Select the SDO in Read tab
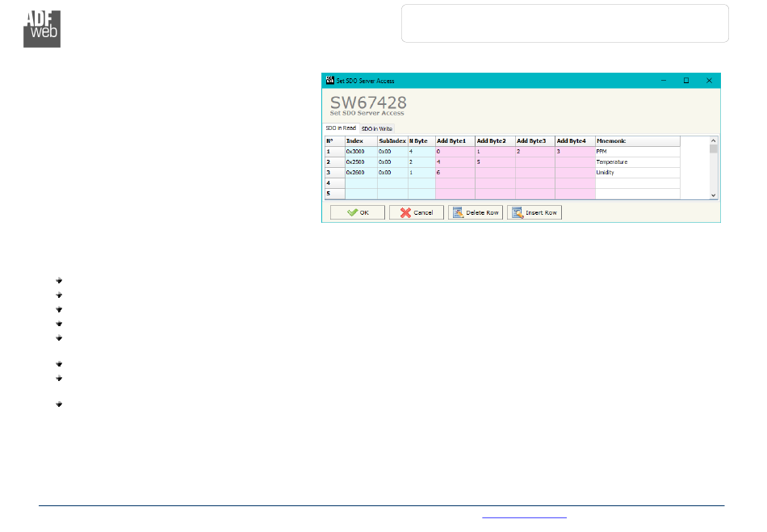The width and height of the screenshot is (767, 532). coord(341,128)
